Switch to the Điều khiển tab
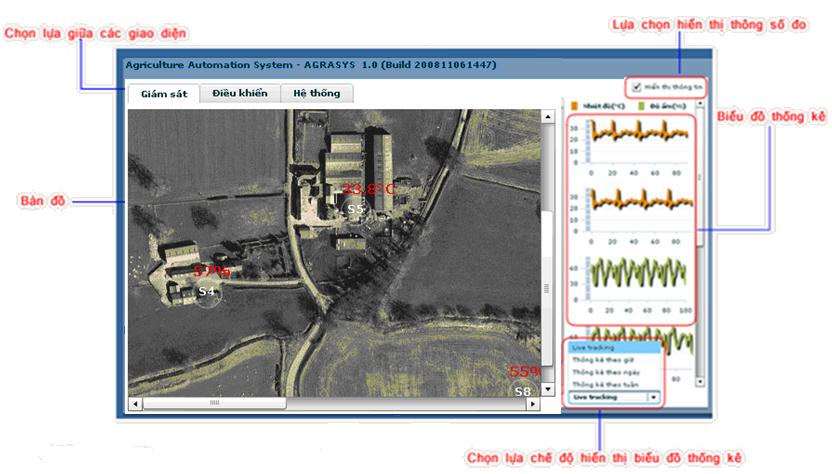 [239, 94]
